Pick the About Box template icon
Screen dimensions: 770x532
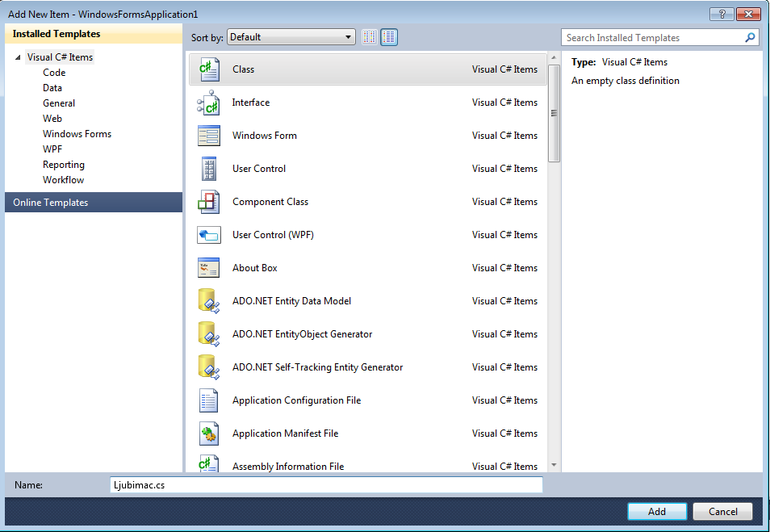click(209, 268)
